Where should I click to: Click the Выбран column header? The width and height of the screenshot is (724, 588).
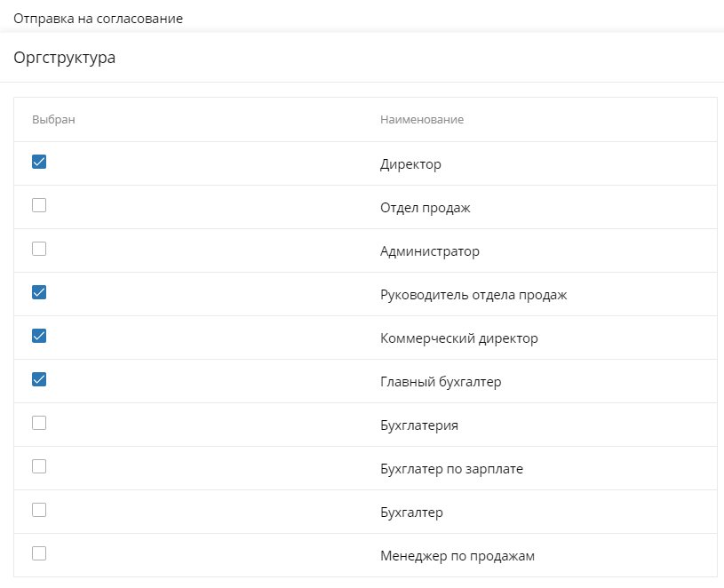coord(53,120)
